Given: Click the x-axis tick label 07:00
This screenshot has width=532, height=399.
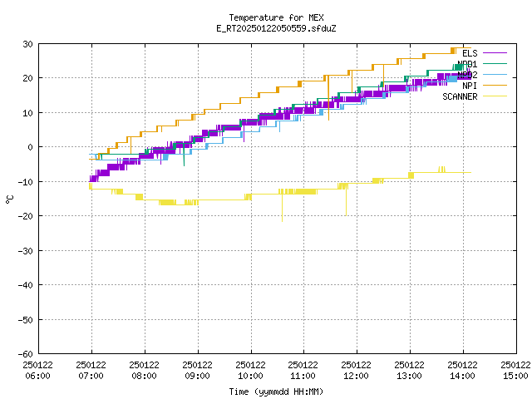Looking at the screenshot, I should [x=91, y=376].
